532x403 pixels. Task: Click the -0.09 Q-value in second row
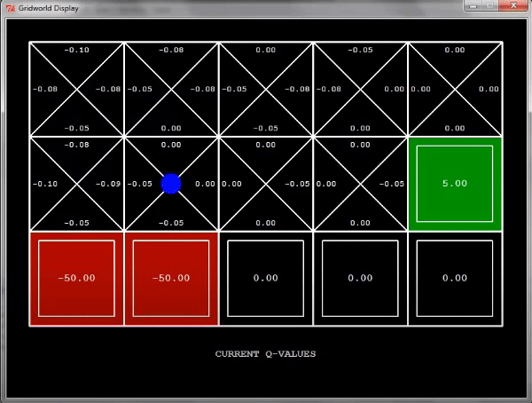tap(108, 184)
